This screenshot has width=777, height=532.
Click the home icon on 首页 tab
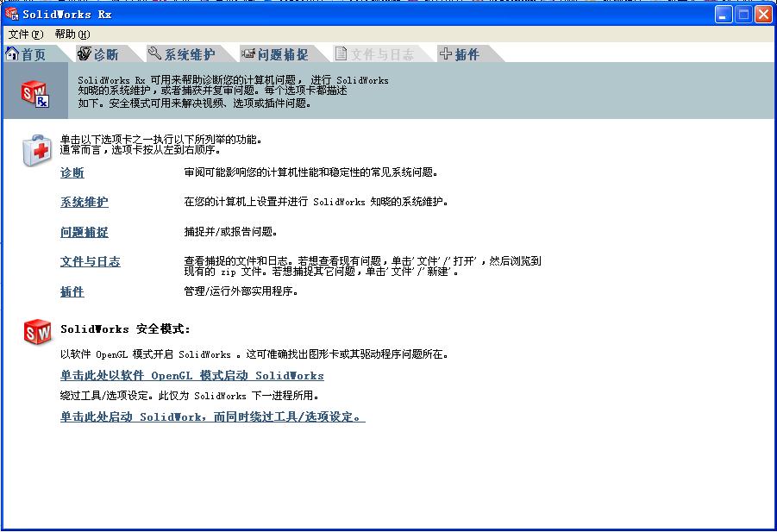click(12, 53)
